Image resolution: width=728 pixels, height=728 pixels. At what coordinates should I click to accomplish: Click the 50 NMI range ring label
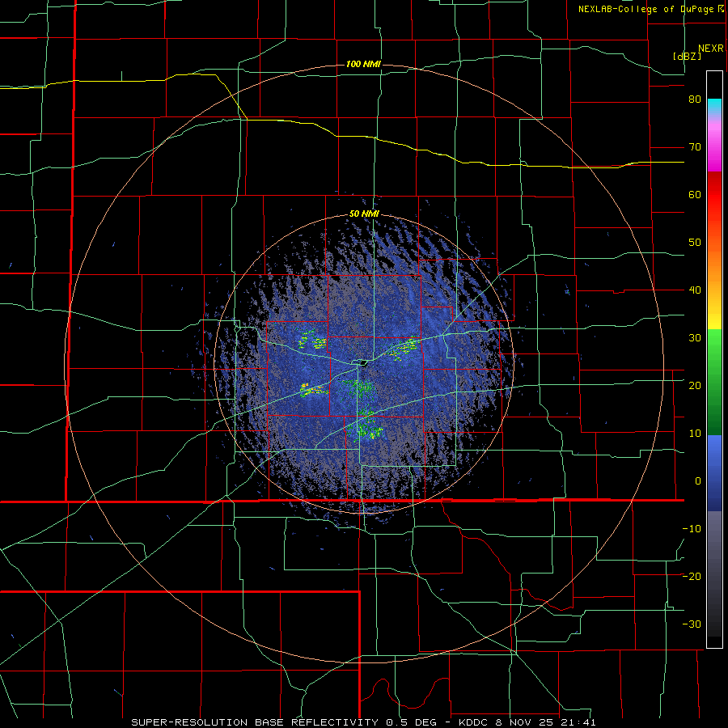[364, 214]
